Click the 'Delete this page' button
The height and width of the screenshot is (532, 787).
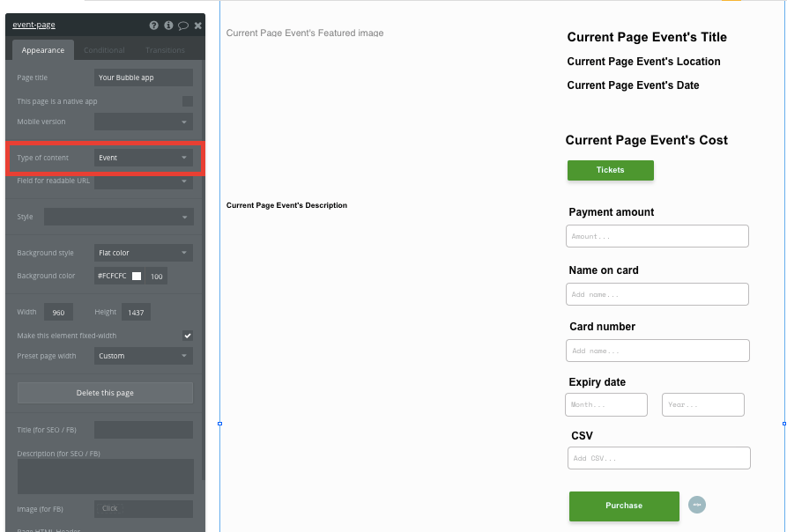pos(104,392)
